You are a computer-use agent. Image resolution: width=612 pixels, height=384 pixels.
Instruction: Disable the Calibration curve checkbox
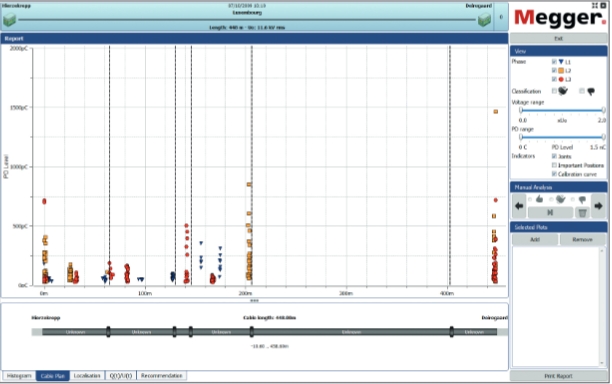pos(554,174)
